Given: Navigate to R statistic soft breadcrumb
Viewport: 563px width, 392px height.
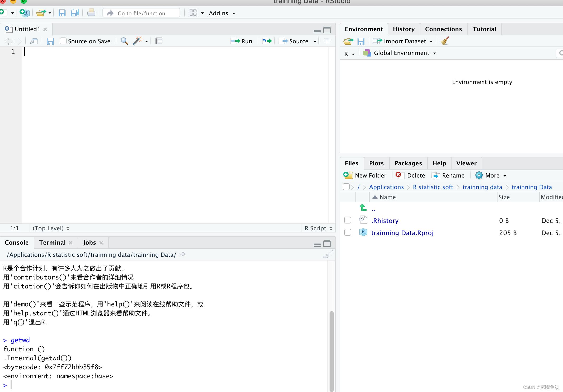Looking at the screenshot, I should coord(433,187).
